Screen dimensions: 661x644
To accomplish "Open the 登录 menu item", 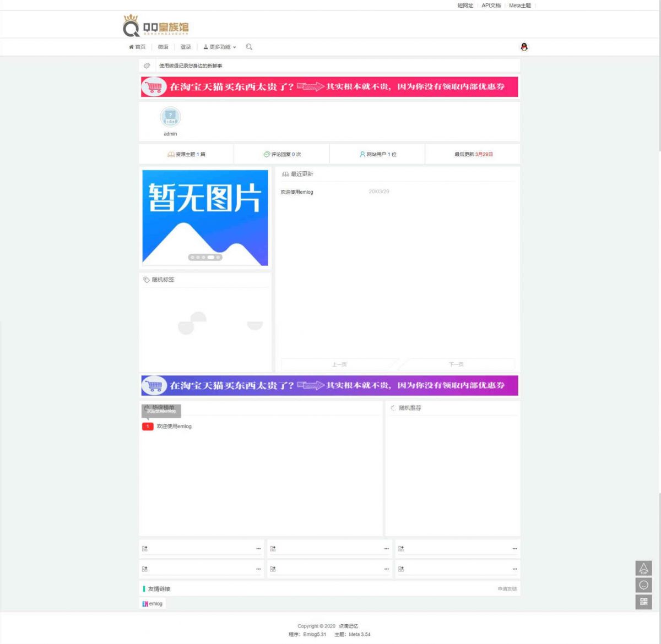I will pyautogui.click(x=186, y=47).
